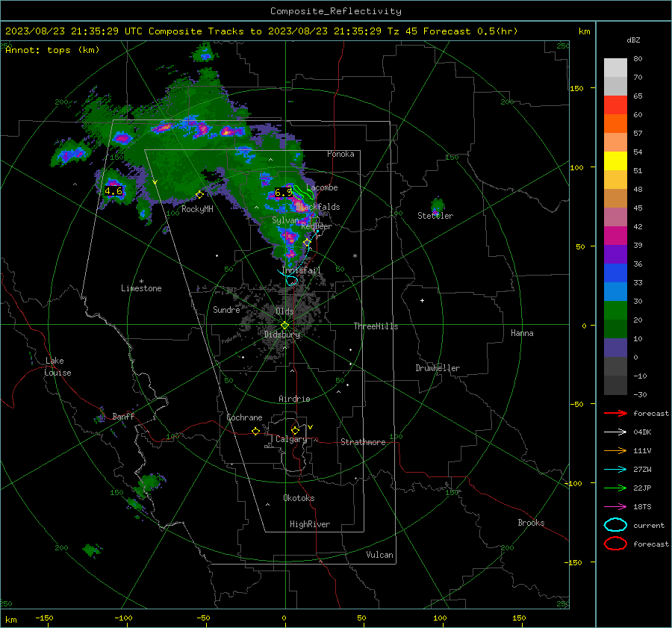
Task: Click the red swatch between 65 and 60 dBZ
Action: (x=615, y=105)
